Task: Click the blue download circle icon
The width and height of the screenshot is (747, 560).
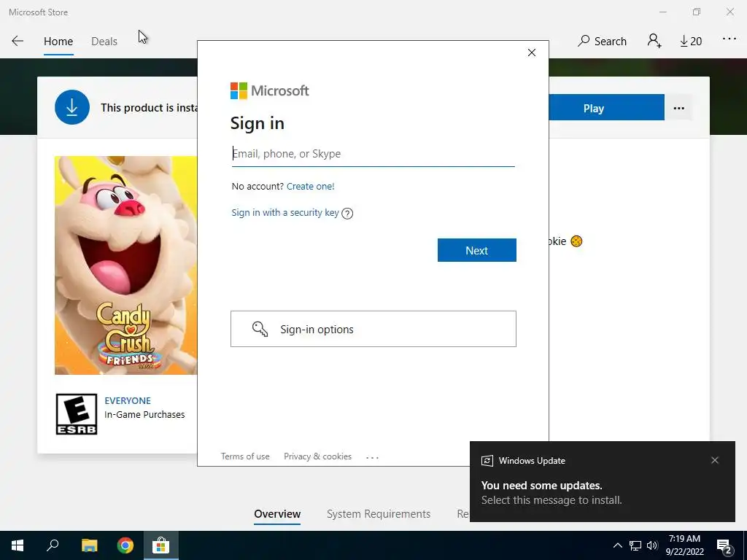Action: point(72,107)
